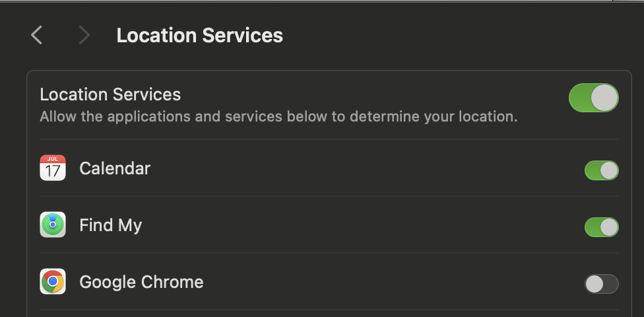The width and height of the screenshot is (644, 317).
Task: Click the Find My app icon
Action: tap(53, 225)
